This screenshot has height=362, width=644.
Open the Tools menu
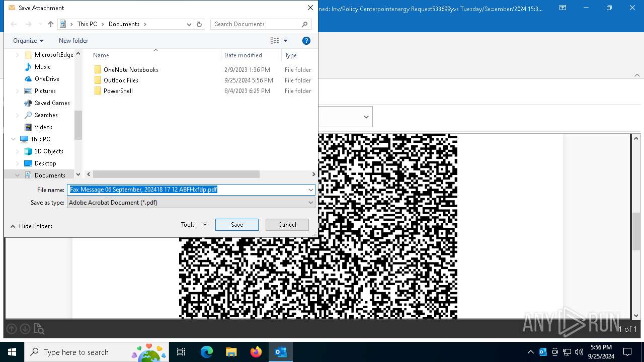[194, 225]
